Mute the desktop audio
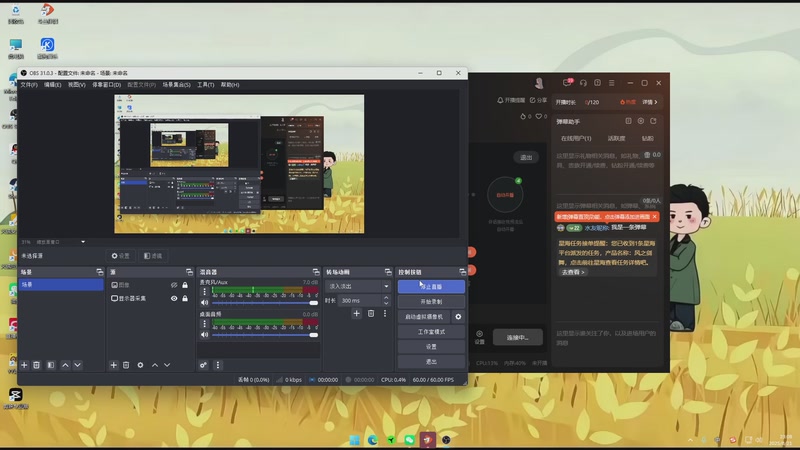 click(205, 335)
